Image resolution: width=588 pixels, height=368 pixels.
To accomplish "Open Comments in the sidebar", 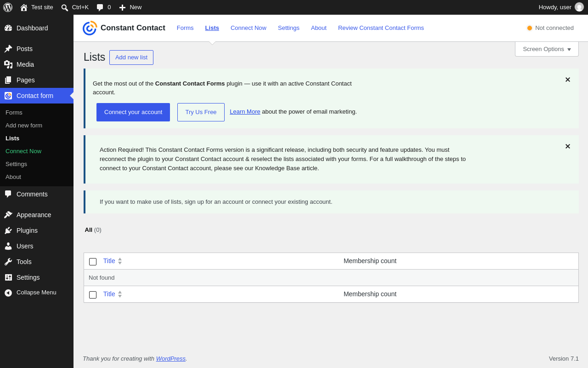I will tap(37, 194).
